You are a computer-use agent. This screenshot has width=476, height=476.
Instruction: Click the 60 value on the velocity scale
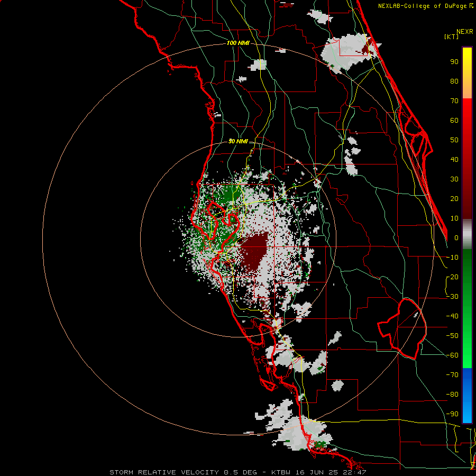[x=454, y=120]
